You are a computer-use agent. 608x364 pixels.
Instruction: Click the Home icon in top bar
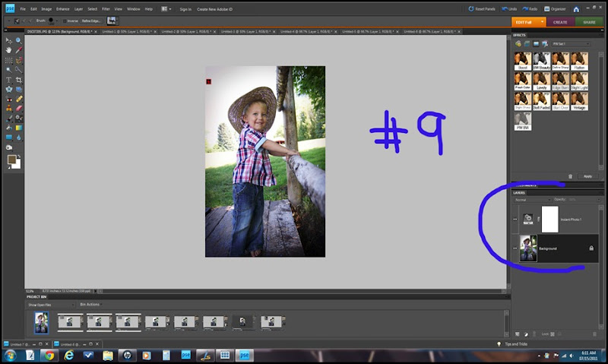point(575,8)
